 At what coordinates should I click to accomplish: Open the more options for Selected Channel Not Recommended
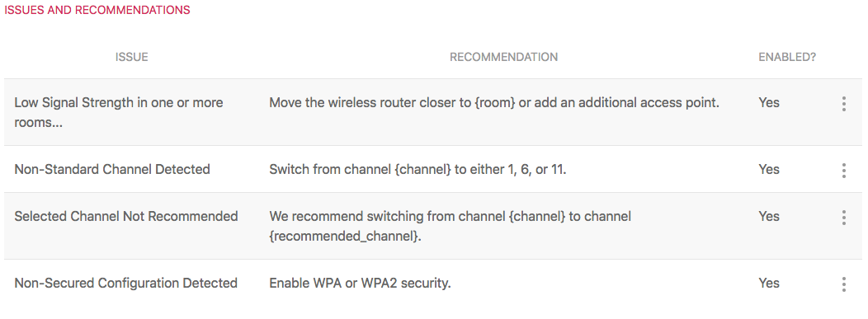pyautogui.click(x=843, y=218)
